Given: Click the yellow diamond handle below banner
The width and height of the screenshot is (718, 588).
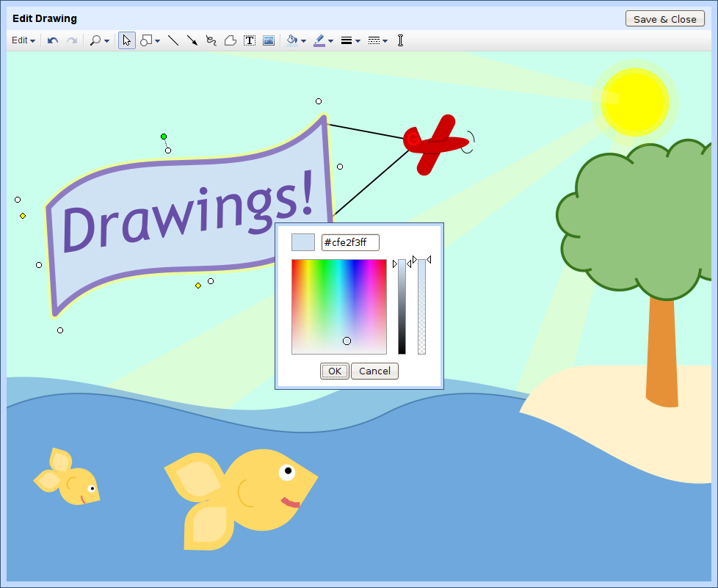Looking at the screenshot, I should pos(198,286).
